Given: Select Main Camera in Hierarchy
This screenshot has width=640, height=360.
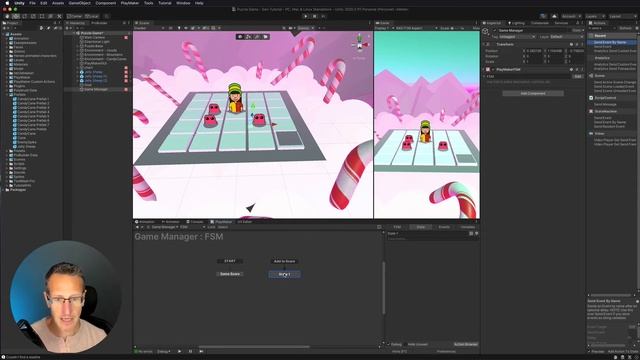Looking at the screenshot, I should 94,38.
